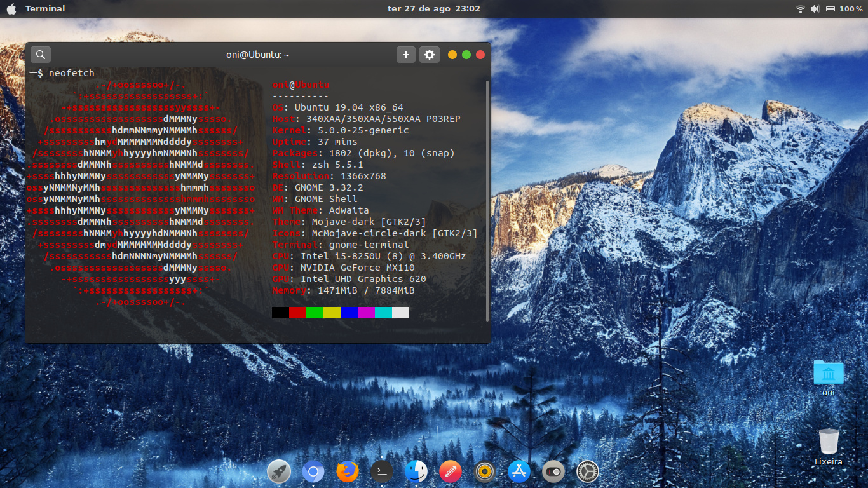
Task: Open Chromium from the dock
Action: click(313, 472)
